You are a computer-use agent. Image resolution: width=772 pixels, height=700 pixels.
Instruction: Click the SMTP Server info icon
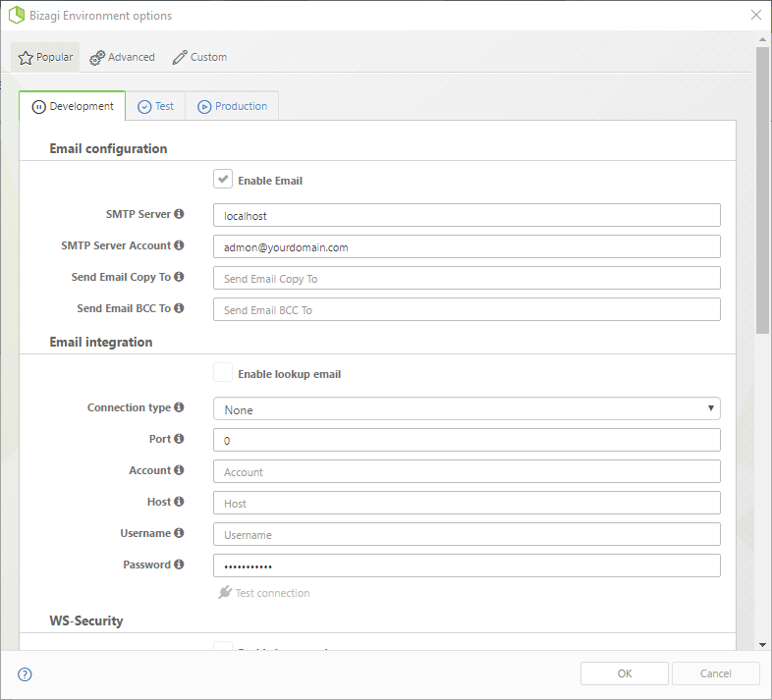tap(179, 214)
